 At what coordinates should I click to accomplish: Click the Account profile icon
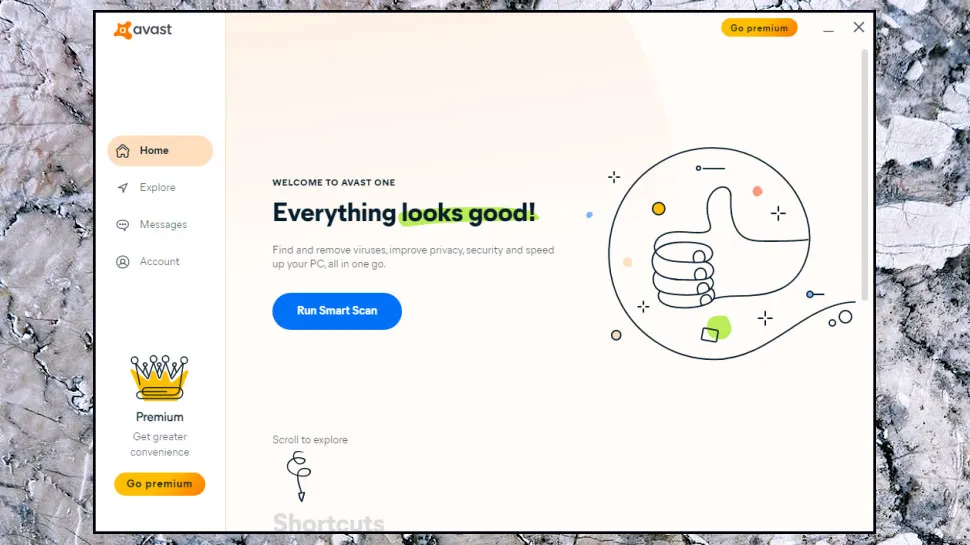click(x=123, y=262)
